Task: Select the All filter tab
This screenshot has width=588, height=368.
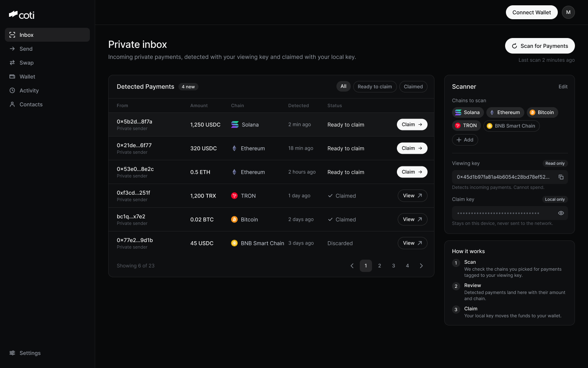Action: pos(343,86)
